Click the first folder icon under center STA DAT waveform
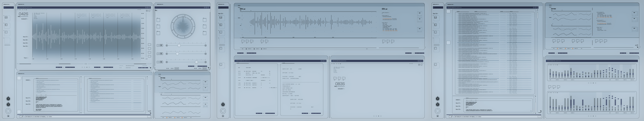Image resolution: width=644 pixels, height=121 pixels. [243, 41]
